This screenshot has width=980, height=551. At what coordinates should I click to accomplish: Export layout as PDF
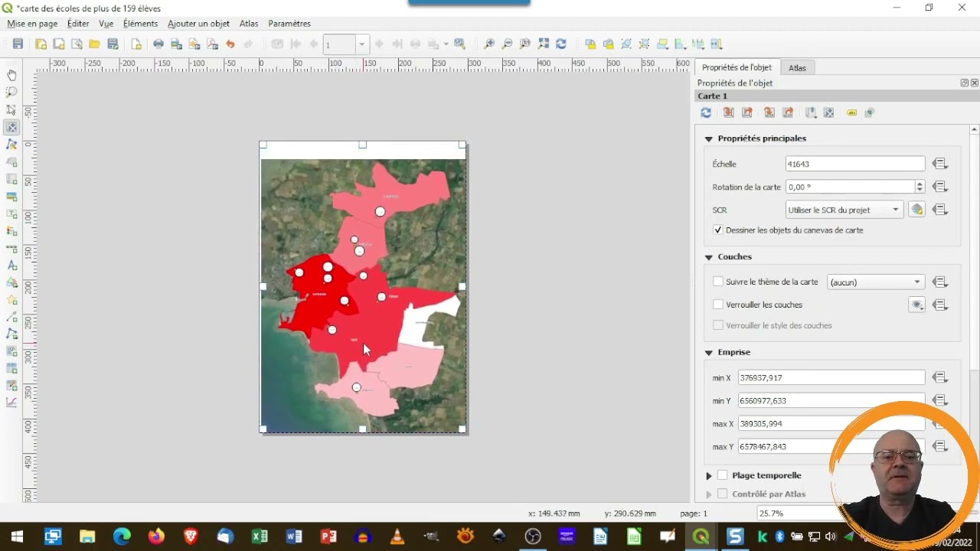[212, 44]
